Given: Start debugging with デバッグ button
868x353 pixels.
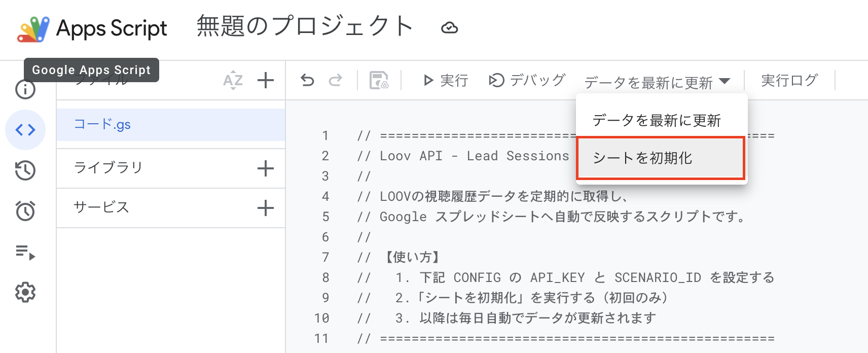Looking at the screenshot, I should [527, 80].
